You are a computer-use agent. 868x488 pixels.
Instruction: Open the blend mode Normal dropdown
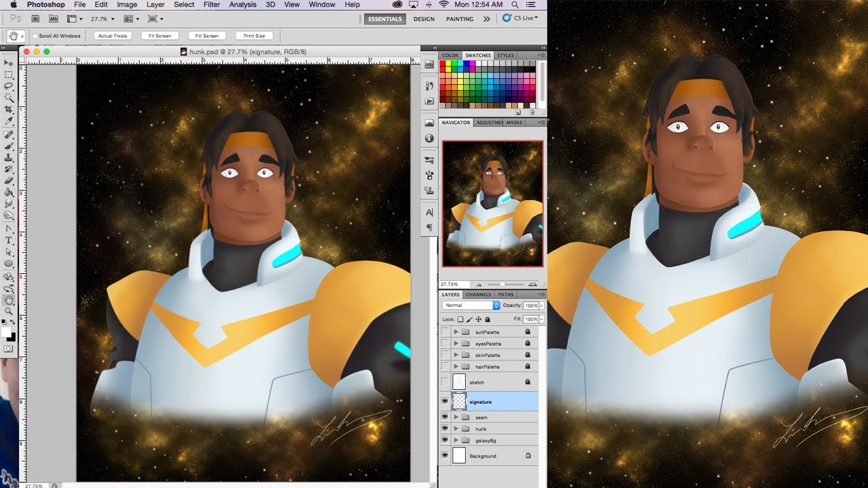tap(471, 306)
